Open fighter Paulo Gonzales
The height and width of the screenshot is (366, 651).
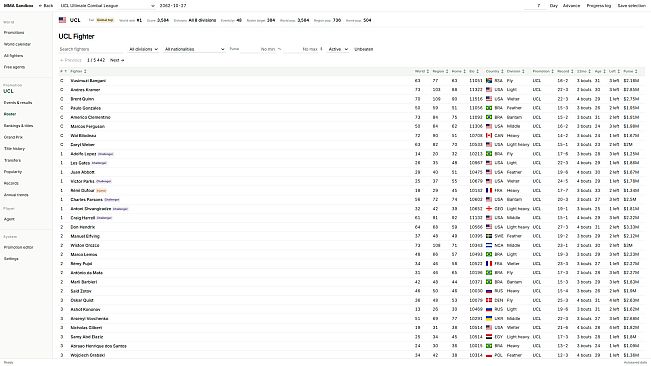[86, 108]
